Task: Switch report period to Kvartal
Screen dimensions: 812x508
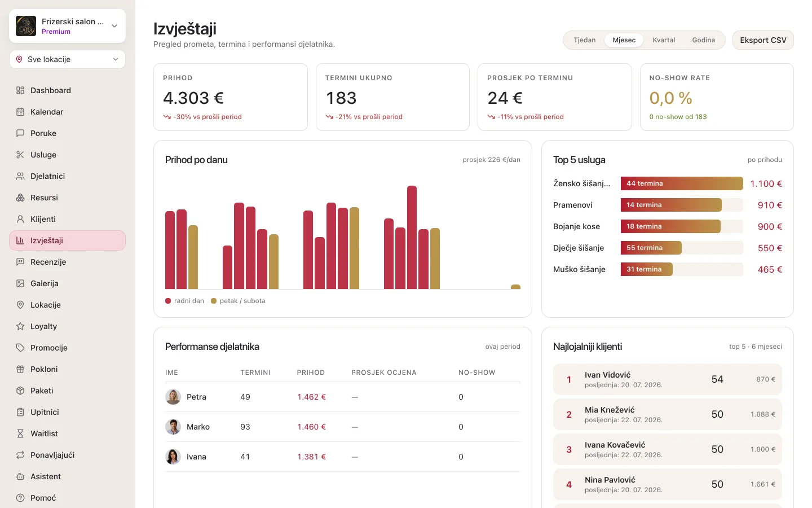Action: click(664, 40)
